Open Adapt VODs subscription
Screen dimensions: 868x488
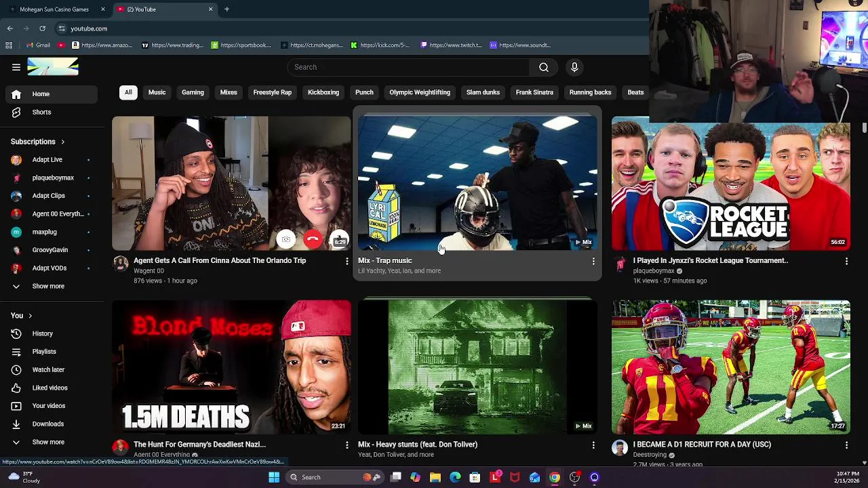[x=51, y=268]
